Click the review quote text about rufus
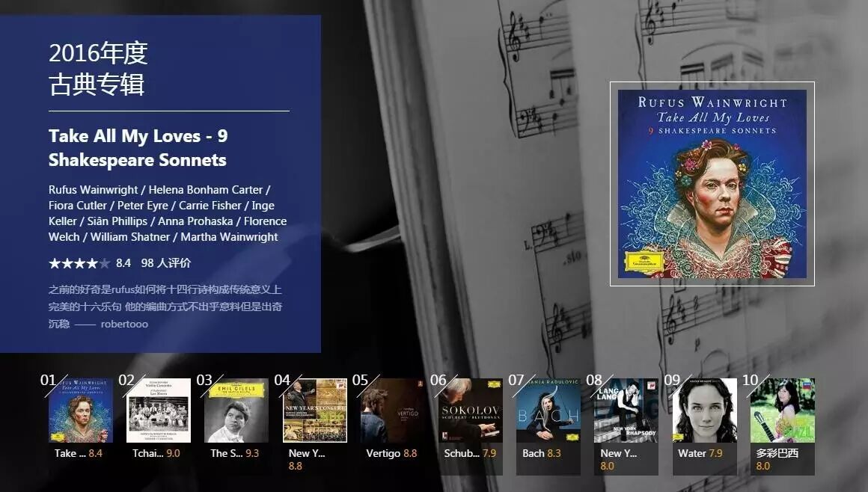 [x=165, y=306]
